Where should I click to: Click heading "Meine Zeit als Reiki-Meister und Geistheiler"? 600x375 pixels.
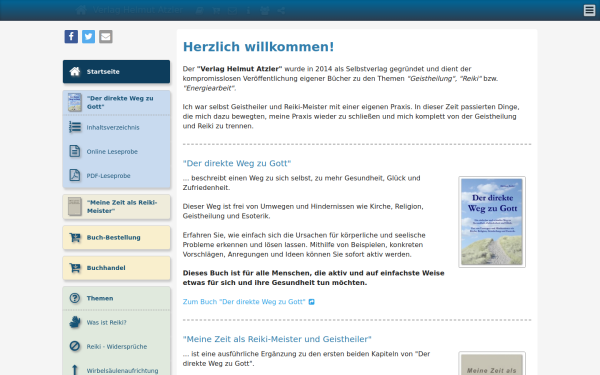pos(277,339)
